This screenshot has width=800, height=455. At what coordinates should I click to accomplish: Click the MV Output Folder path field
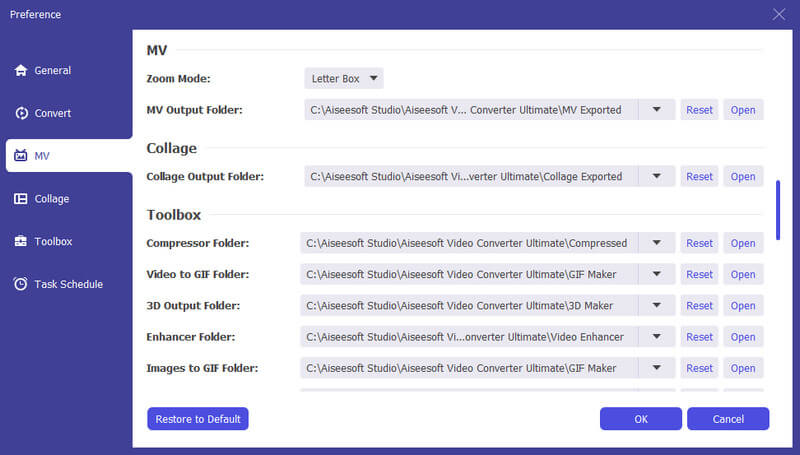coord(471,110)
